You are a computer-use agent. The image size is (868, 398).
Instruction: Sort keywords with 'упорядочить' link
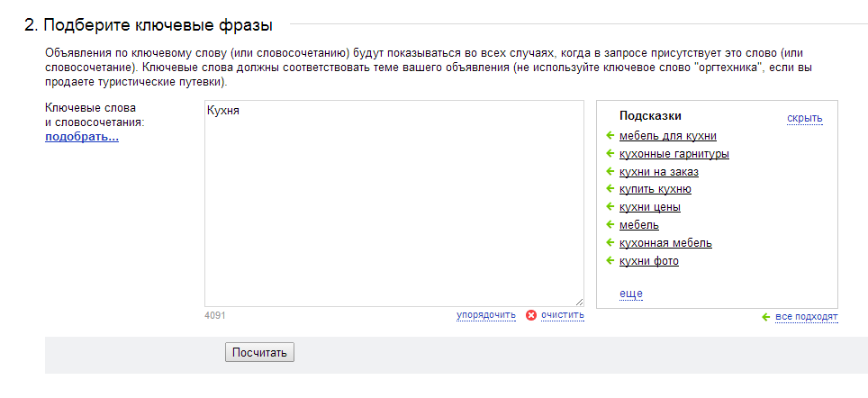point(486,315)
